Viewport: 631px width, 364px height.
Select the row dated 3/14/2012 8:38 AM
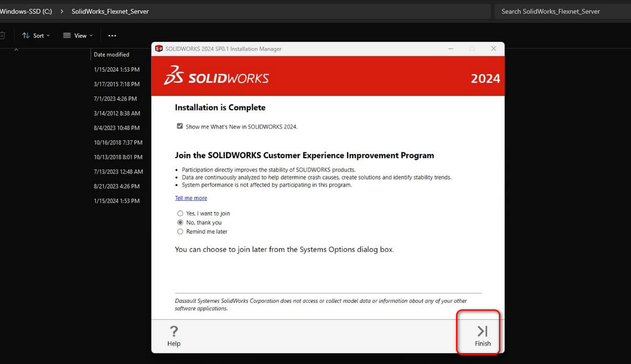pyautogui.click(x=117, y=113)
